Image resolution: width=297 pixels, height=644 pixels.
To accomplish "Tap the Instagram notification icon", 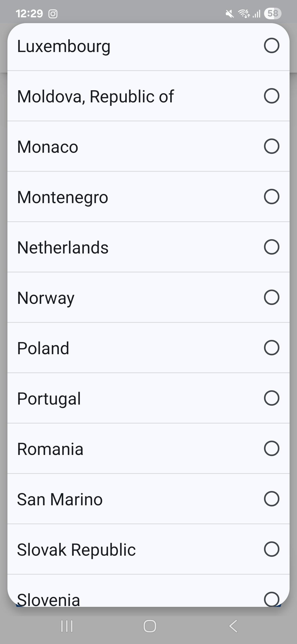I will coord(53,14).
